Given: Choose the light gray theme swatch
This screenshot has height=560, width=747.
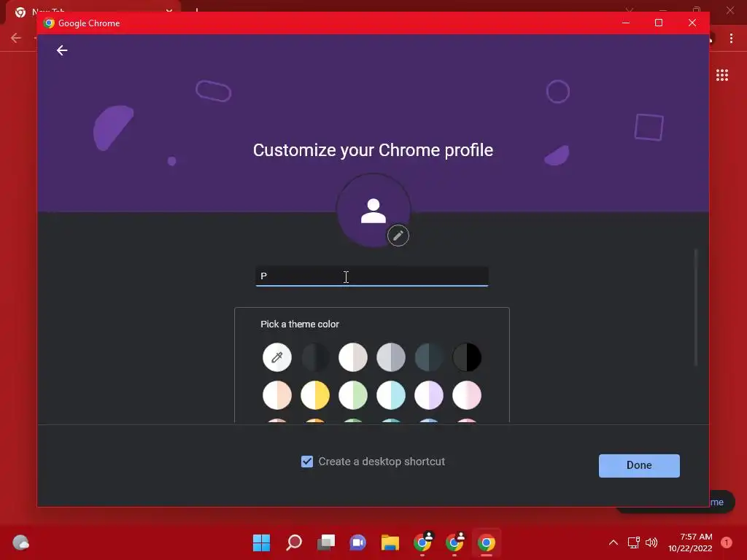Looking at the screenshot, I should pyautogui.click(x=391, y=357).
